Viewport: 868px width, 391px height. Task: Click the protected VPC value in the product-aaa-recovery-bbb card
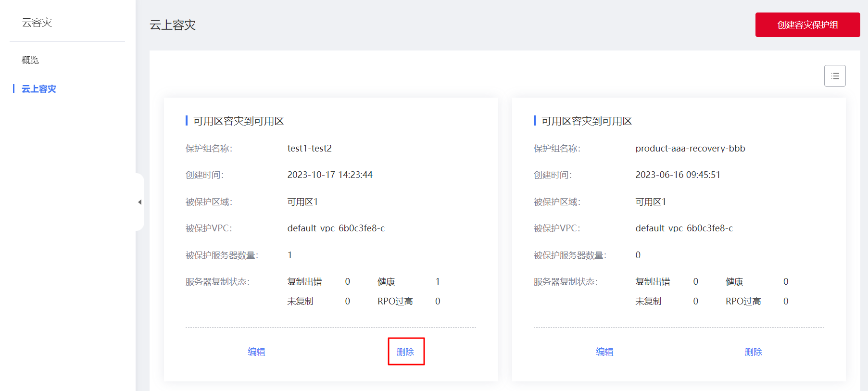point(684,228)
